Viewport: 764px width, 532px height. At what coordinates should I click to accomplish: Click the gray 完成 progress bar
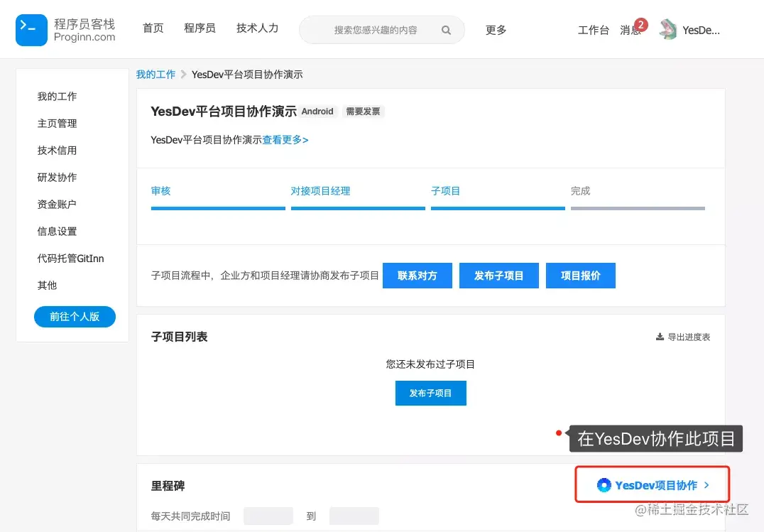(x=637, y=208)
